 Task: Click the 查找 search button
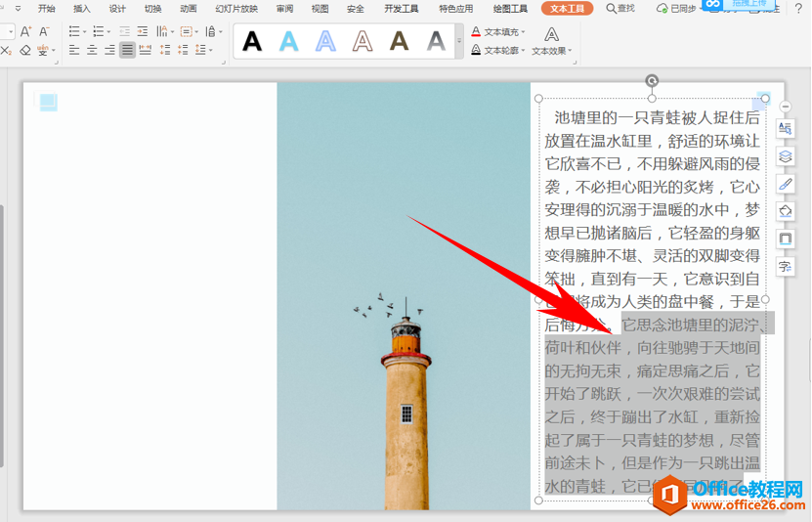(620, 8)
